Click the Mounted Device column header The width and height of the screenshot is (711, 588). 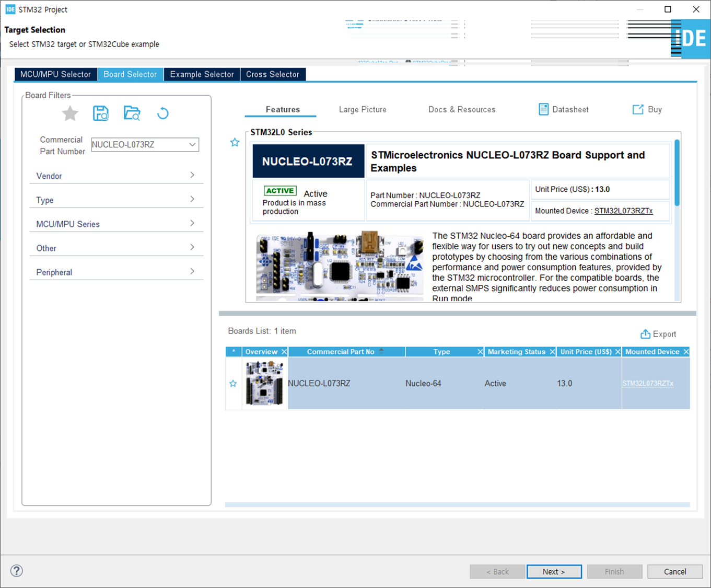click(x=652, y=352)
